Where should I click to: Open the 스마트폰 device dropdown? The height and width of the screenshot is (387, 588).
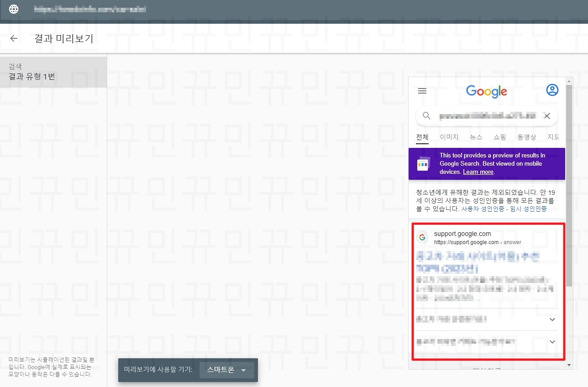point(227,370)
